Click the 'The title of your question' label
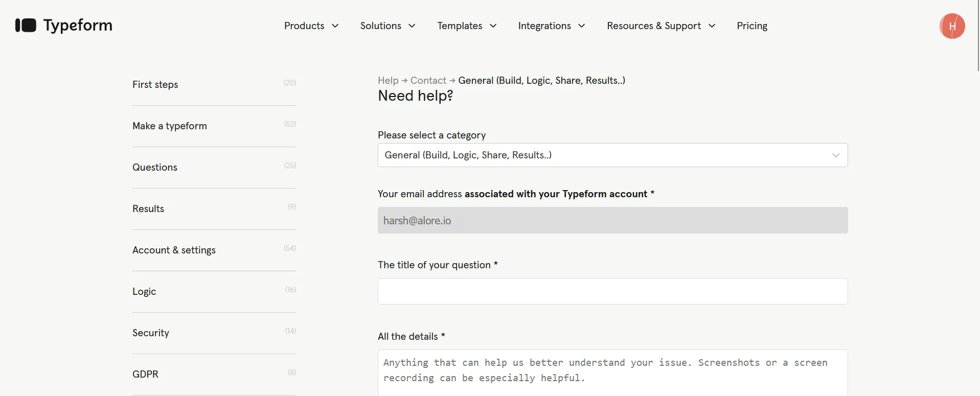This screenshot has height=396, width=980. pyautogui.click(x=438, y=265)
